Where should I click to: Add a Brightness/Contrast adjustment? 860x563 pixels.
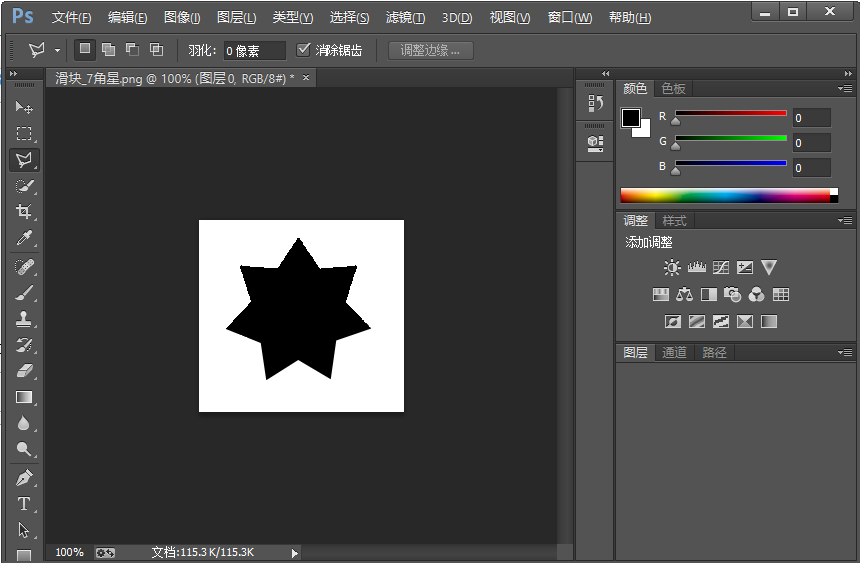[x=672, y=267]
